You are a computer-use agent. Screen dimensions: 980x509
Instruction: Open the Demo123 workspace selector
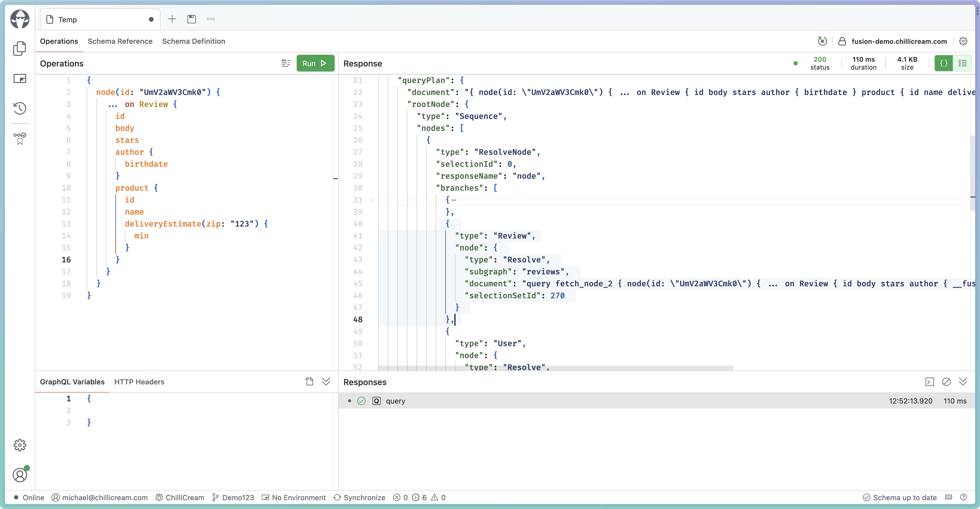[233, 497]
